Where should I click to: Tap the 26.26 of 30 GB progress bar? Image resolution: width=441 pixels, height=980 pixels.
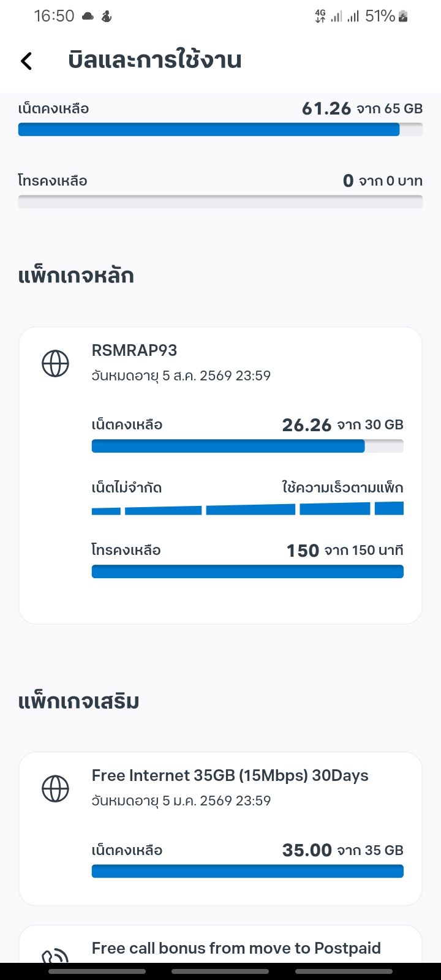(x=247, y=446)
